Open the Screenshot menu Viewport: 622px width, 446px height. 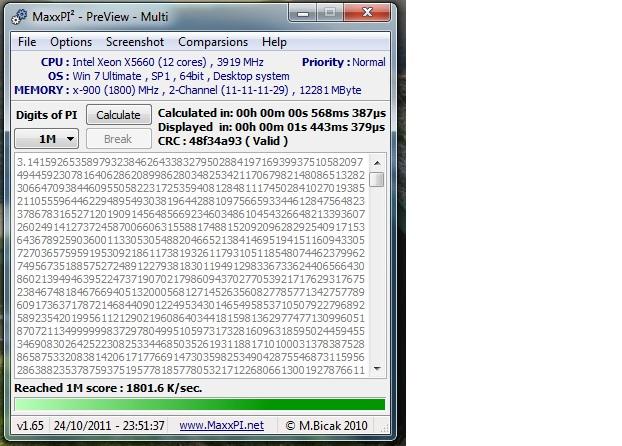click(x=135, y=42)
